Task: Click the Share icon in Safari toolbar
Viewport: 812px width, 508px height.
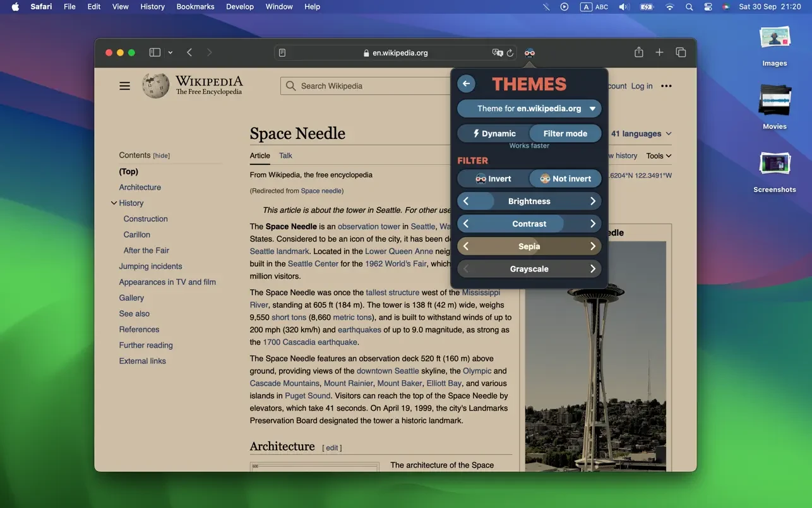Action: coord(638,52)
